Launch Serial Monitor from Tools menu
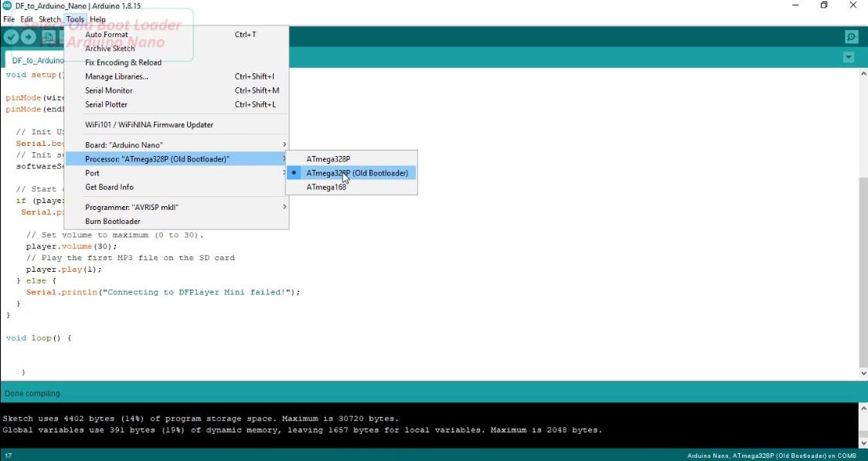Screen dimensions: 868x461 [x=176, y=90]
